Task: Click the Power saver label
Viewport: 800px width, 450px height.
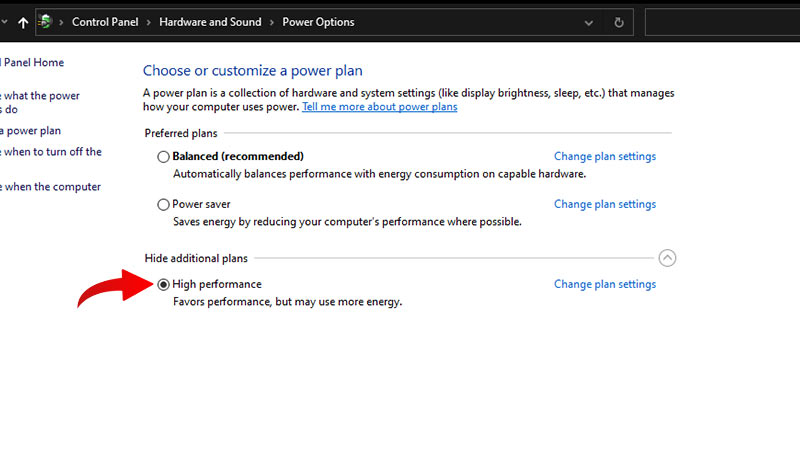Action: pyautogui.click(x=201, y=204)
